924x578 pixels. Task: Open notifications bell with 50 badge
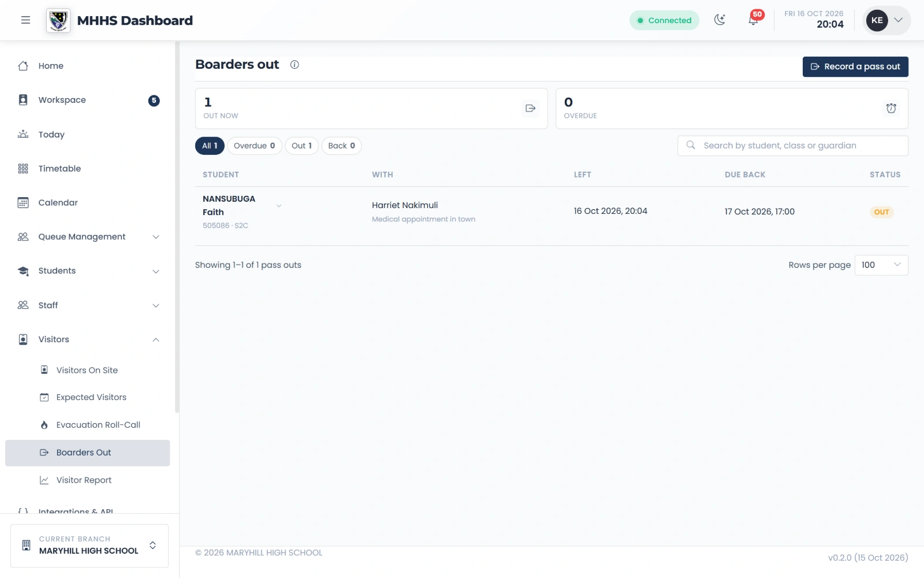[754, 20]
